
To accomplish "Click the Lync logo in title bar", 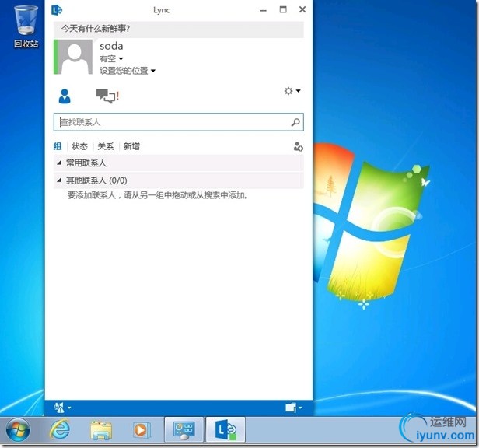I will pyautogui.click(x=57, y=10).
